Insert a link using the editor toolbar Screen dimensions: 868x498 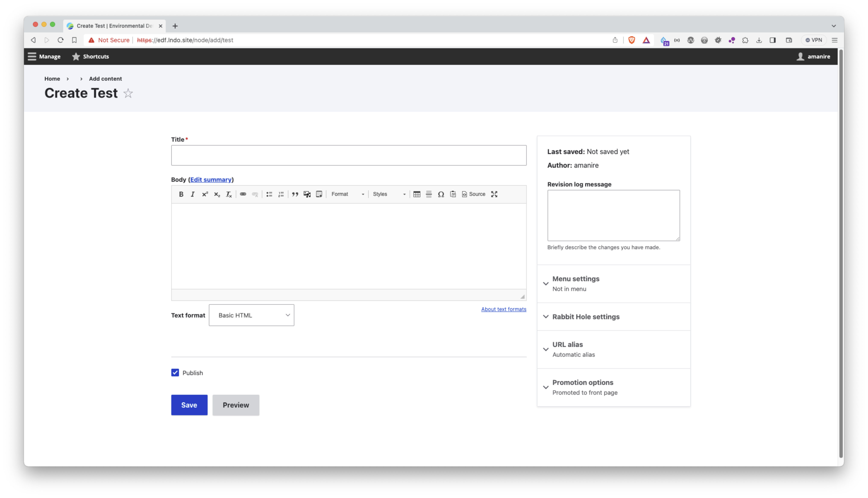click(243, 194)
